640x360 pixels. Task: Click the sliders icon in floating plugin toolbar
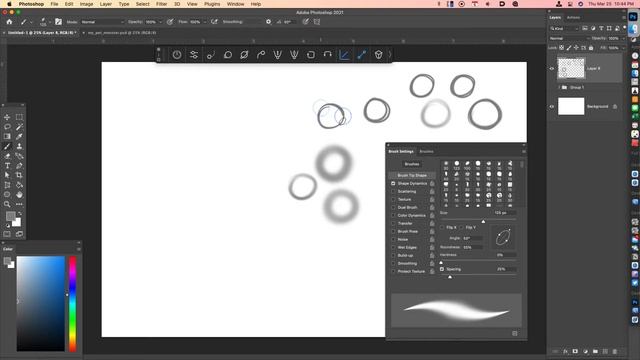(x=194, y=55)
